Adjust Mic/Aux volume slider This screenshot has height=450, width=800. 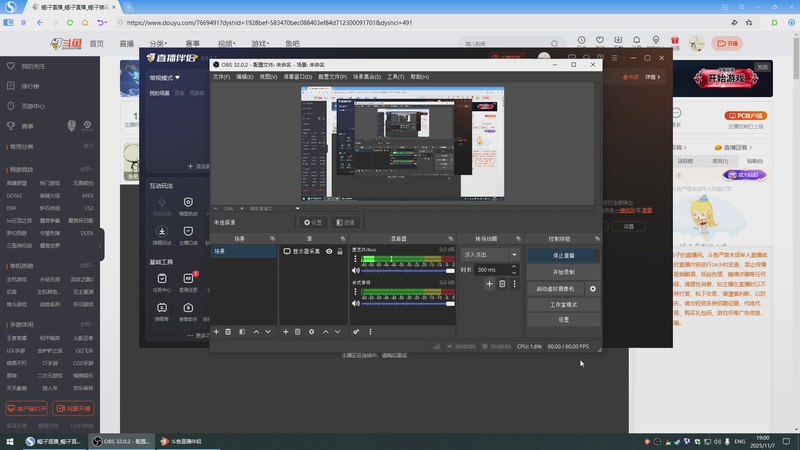click(x=408, y=270)
